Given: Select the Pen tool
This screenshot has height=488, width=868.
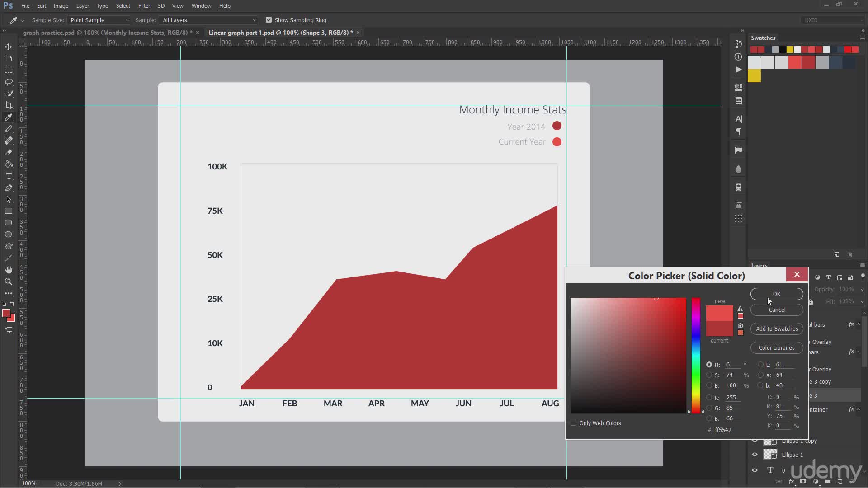Looking at the screenshot, I should pos(9,188).
